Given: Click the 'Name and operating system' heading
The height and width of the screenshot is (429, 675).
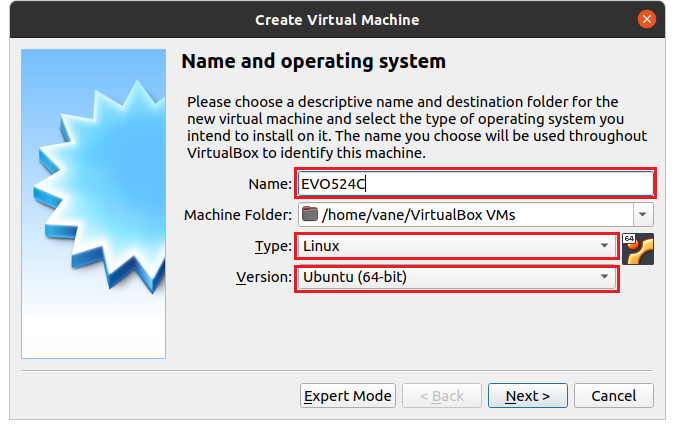Looking at the screenshot, I should (x=313, y=61).
